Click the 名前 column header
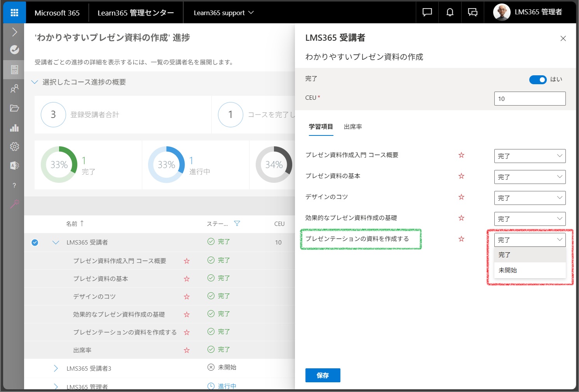The image size is (579, 392). pos(72,224)
